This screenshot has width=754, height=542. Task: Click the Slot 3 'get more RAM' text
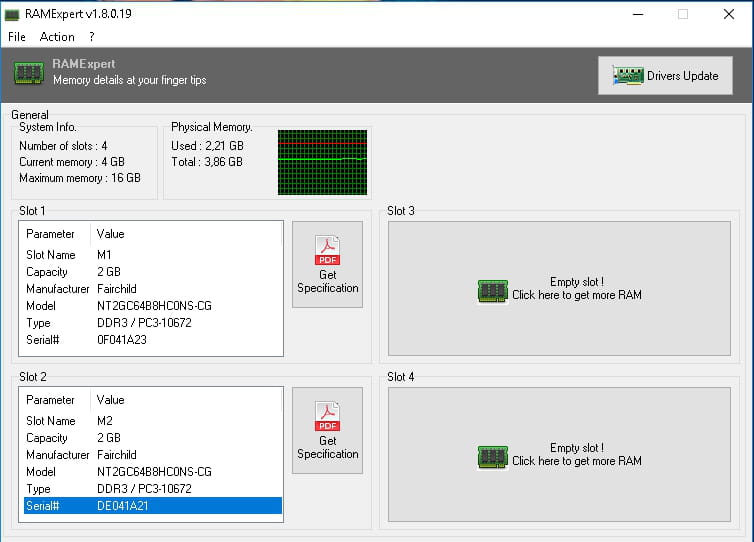[576, 295]
